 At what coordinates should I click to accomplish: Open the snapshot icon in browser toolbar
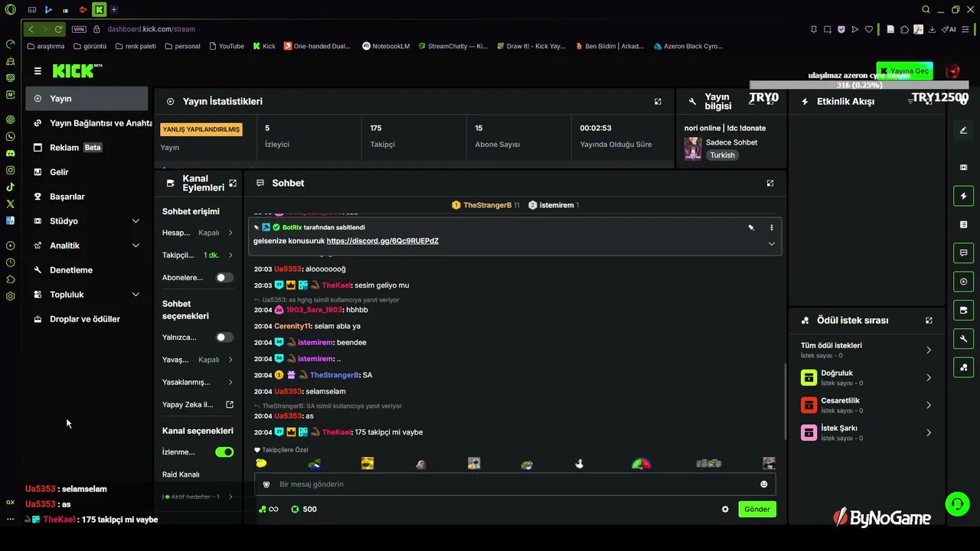pos(828,29)
